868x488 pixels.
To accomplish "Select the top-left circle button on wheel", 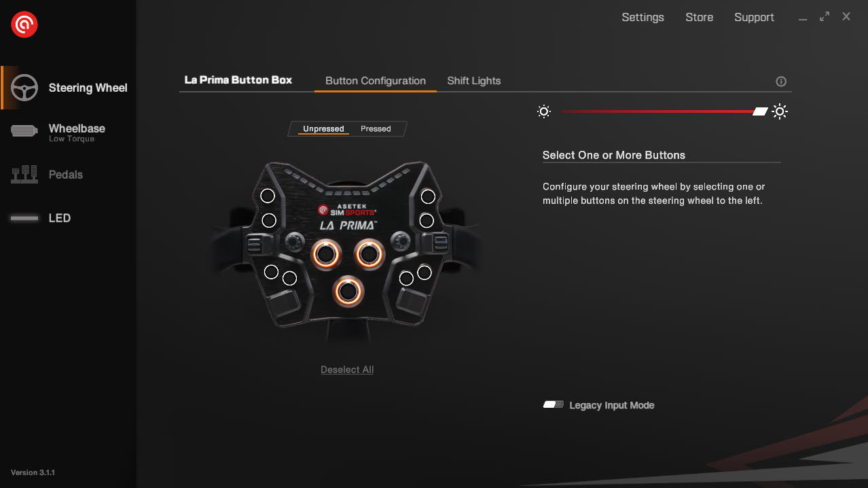I will point(268,196).
